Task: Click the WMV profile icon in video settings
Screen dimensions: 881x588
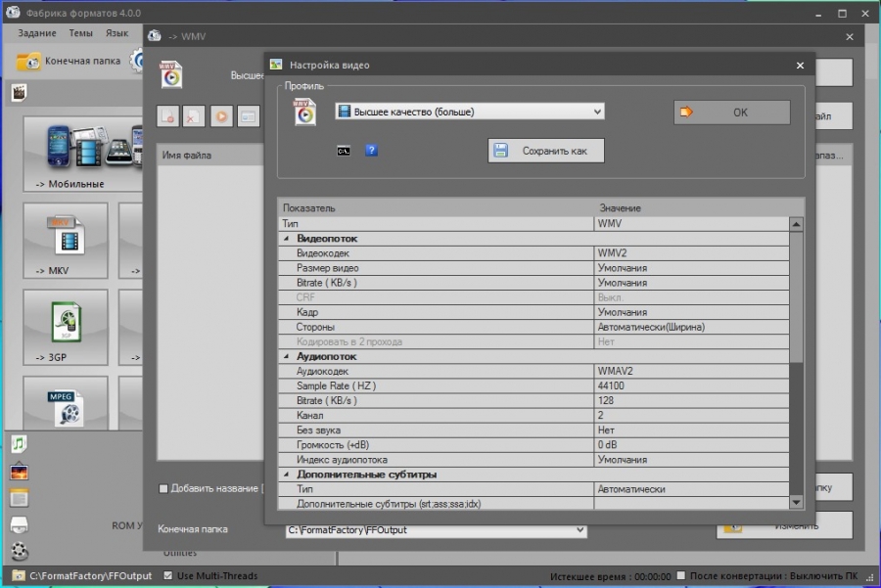Action: 305,112
